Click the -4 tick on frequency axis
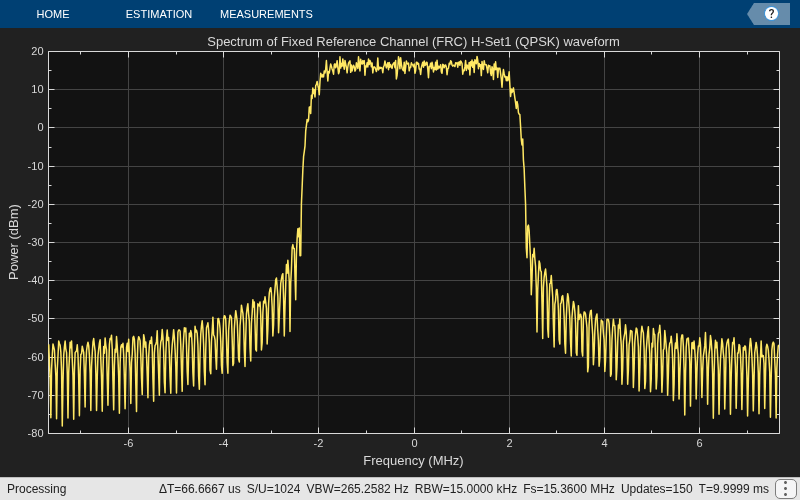 (x=223, y=443)
